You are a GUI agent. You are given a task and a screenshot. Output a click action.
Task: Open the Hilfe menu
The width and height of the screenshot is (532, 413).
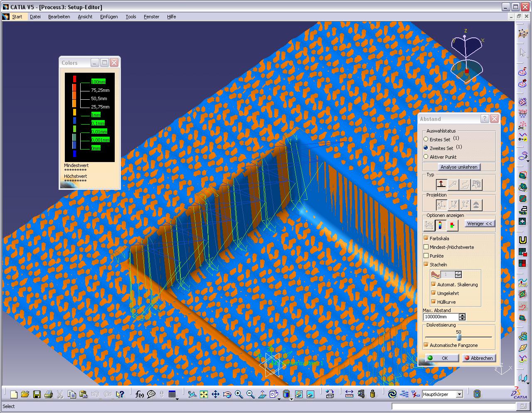click(172, 17)
